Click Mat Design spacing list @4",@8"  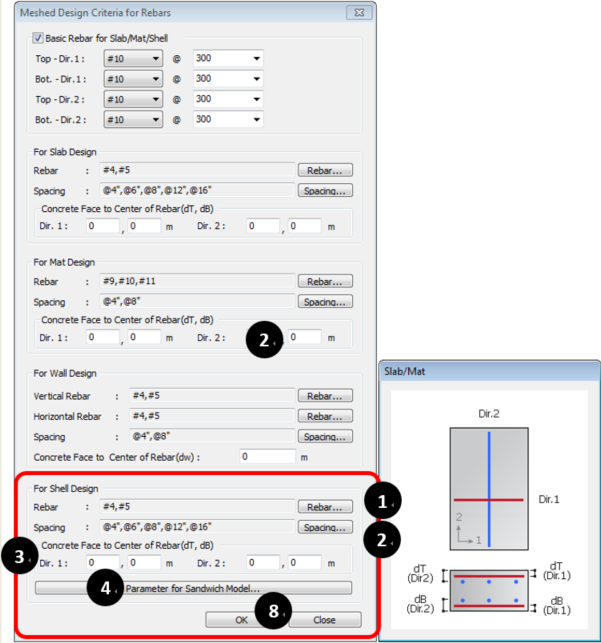click(197, 301)
